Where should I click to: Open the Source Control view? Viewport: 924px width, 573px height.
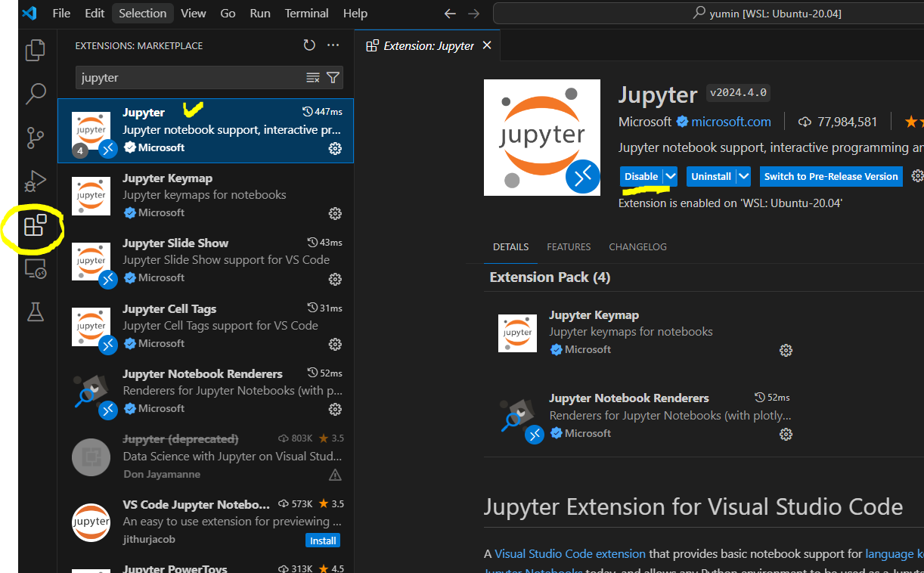(x=36, y=138)
